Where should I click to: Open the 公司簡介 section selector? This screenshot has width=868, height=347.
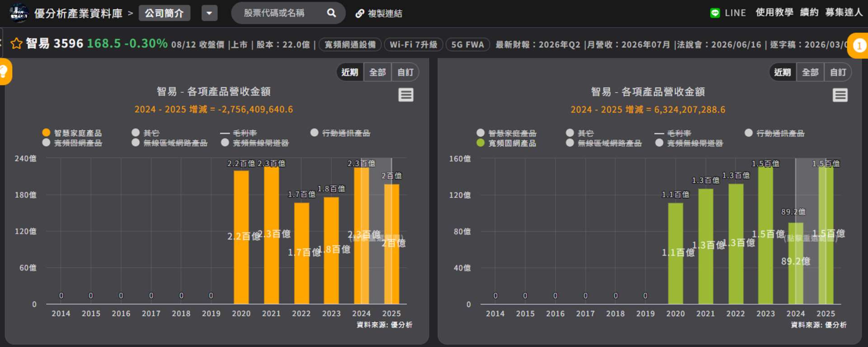(165, 13)
